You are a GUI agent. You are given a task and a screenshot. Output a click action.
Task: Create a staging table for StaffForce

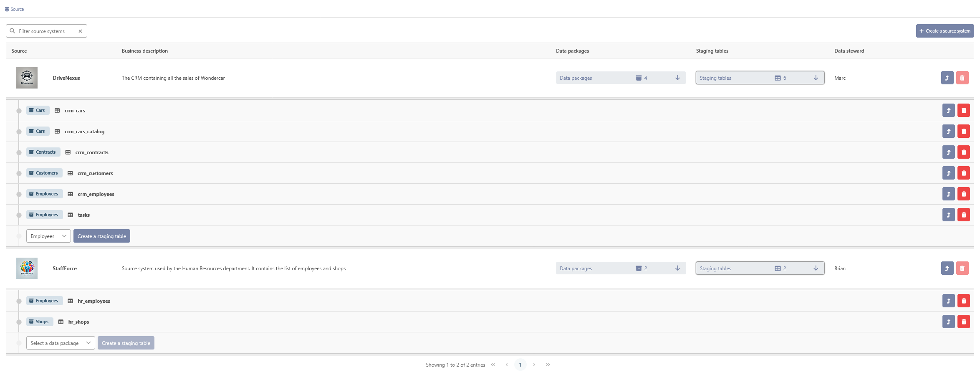pos(126,343)
